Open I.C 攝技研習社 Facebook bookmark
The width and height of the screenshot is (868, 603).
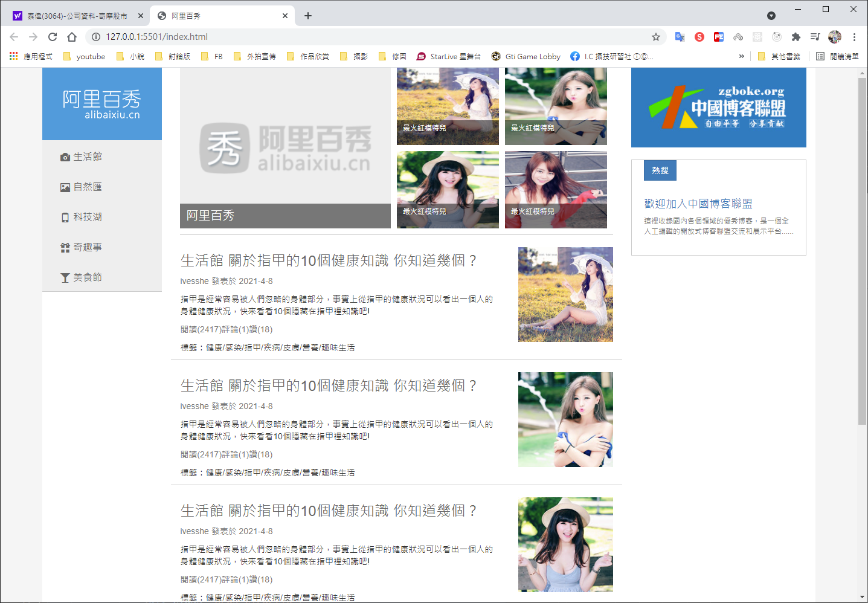(x=612, y=56)
